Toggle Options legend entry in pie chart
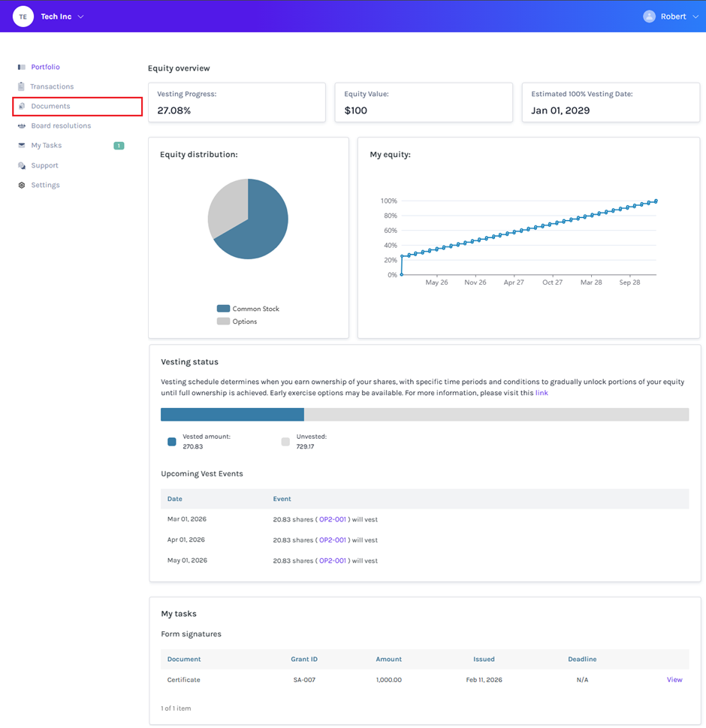 point(237,322)
